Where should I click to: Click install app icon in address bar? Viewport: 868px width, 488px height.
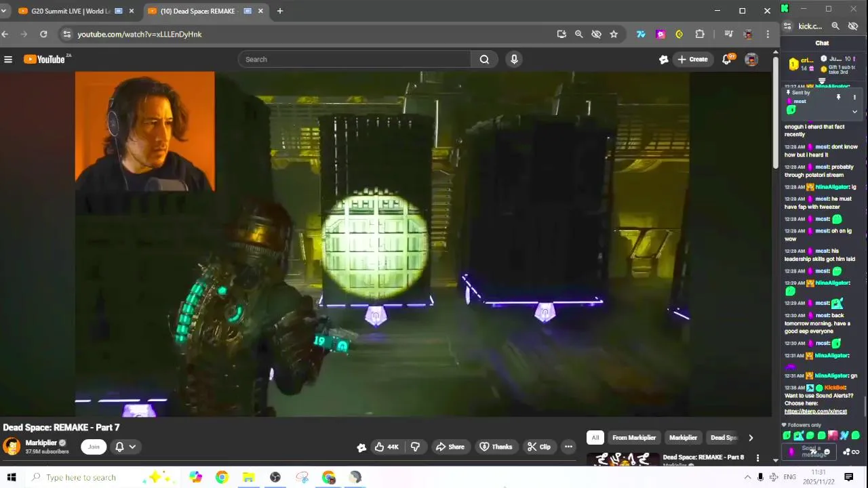click(x=561, y=34)
